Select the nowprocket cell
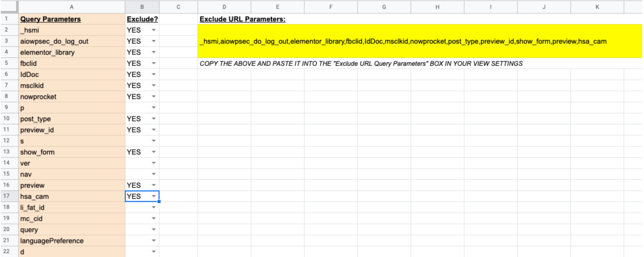The height and width of the screenshot is (257, 644). click(x=72, y=97)
